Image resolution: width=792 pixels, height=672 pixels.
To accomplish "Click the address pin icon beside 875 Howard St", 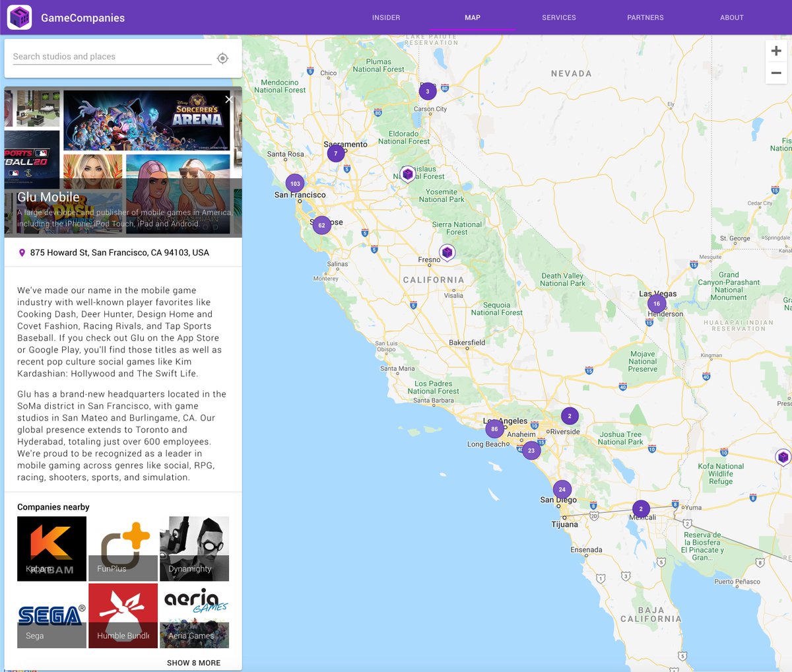I will tap(22, 253).
